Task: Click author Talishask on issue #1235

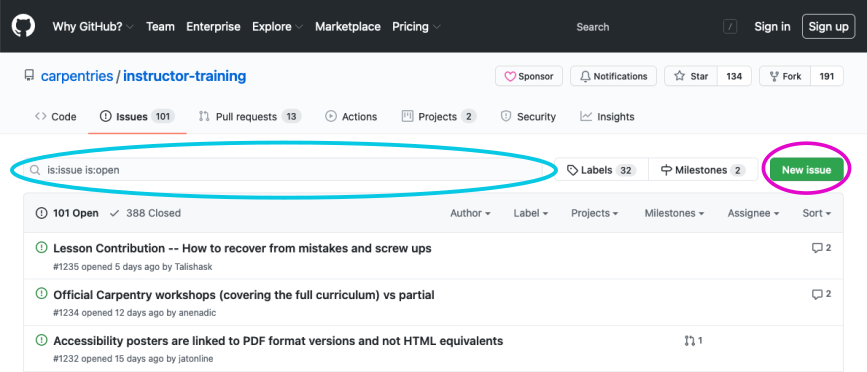Action: point(194,267)
